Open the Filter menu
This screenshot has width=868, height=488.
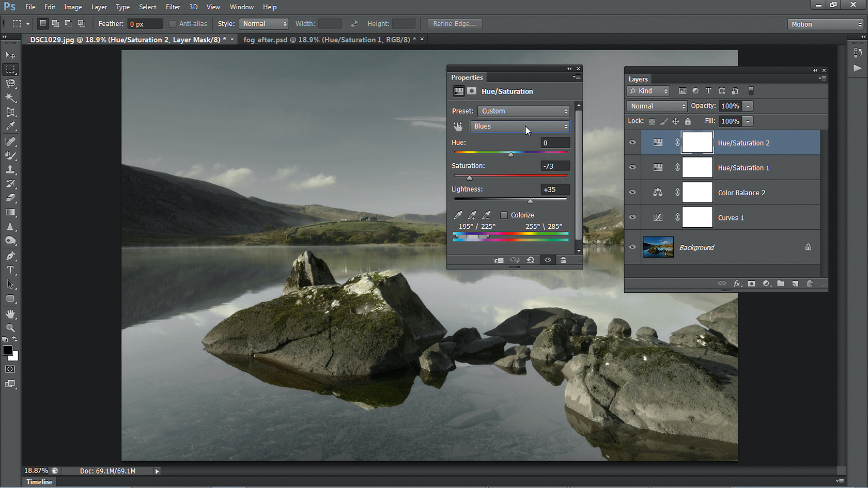point(173,7)
